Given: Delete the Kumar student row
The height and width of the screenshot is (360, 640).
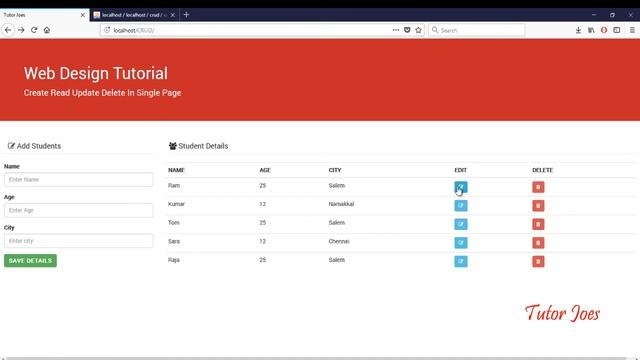Looking at the screenshot, I should click(538, 205).
